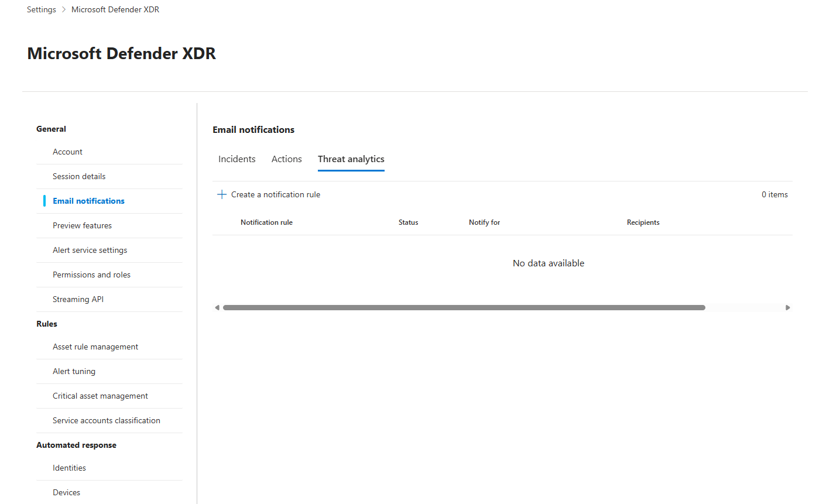833x504 pixels.
Task: Click the Microsoft Defender XDR page title
Action: click(x=122, y=53)
